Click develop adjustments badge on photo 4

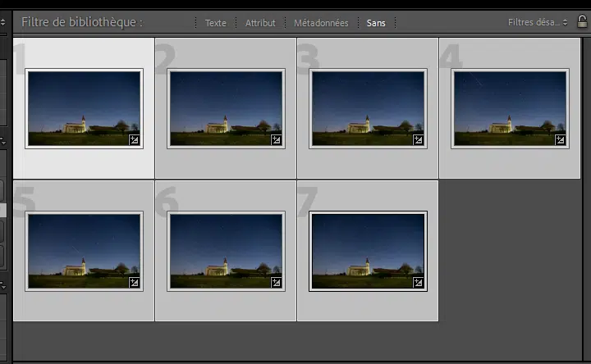560,140
